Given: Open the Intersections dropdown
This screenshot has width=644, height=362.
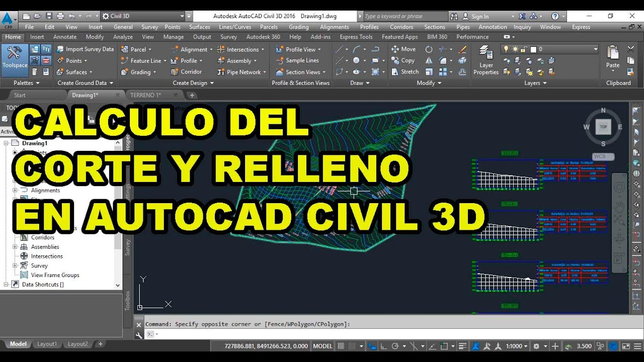Looking at the screenshot, I should pos(241,49).
